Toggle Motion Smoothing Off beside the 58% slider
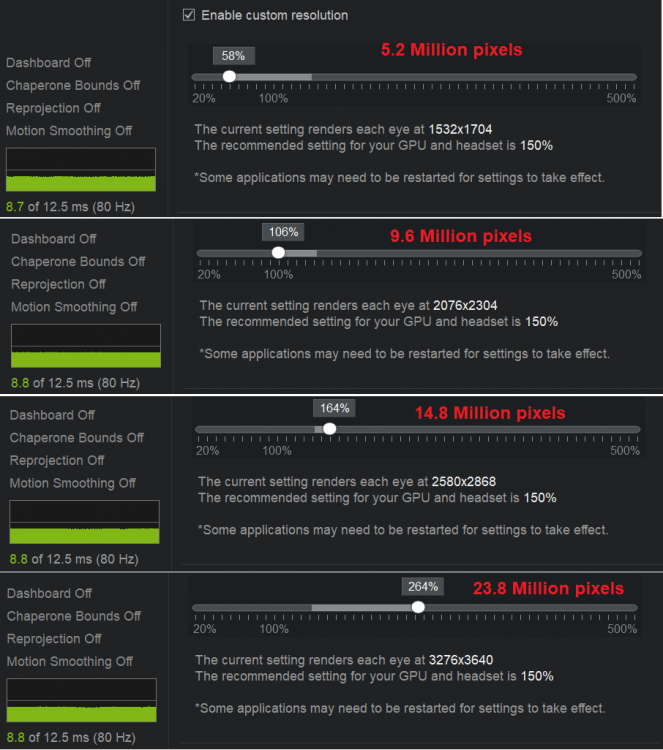The image size is (663, 750). tap(69, 130)
